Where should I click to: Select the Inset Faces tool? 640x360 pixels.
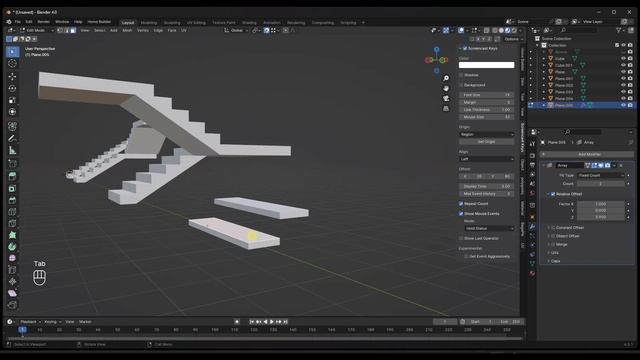point(12,189)
